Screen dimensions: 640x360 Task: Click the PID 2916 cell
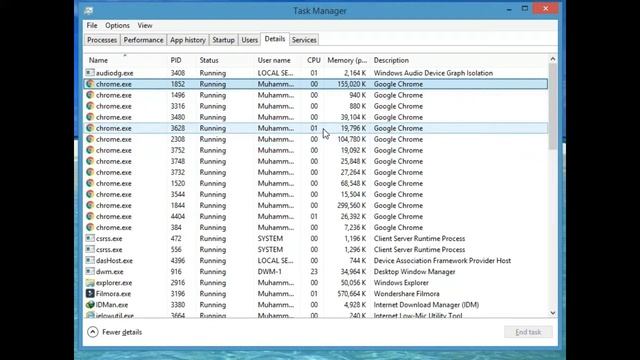pyautogui.click(x=178, y=282)
